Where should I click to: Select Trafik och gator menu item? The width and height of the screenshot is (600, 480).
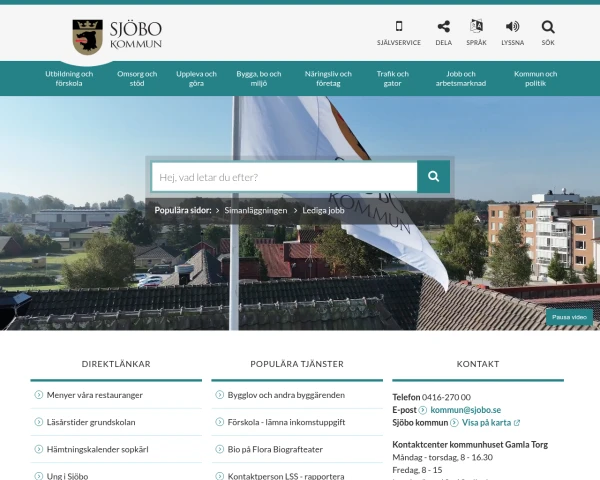pyautogui.click(x=392, y=78)
